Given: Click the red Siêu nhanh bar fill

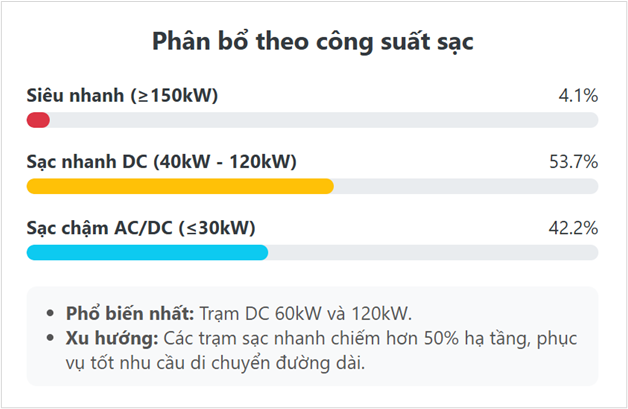Looking at the screenshot, I should pos(38,120).
